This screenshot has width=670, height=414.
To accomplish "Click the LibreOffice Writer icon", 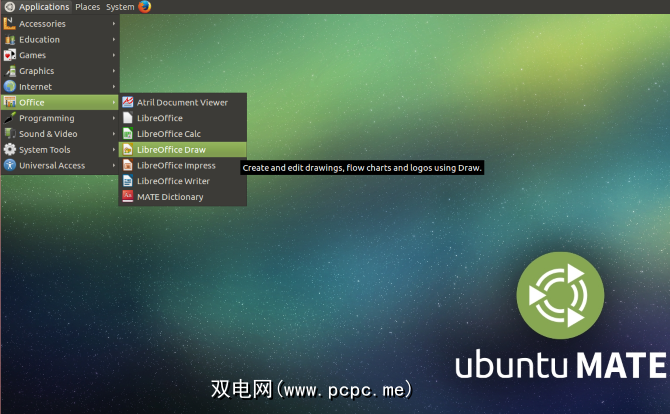I will point(127,181).
